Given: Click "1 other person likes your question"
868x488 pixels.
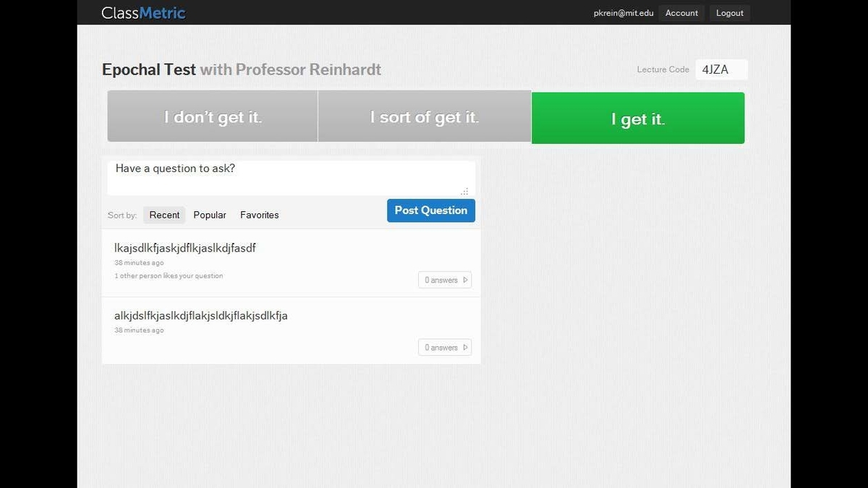Looking at the screenshot, I should coord(169,275).
